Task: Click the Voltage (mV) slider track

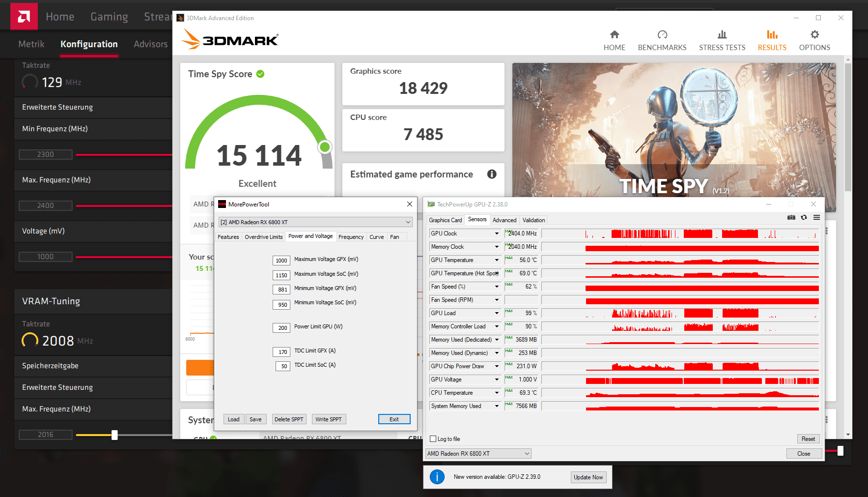Action: click(x=124, y=257)
